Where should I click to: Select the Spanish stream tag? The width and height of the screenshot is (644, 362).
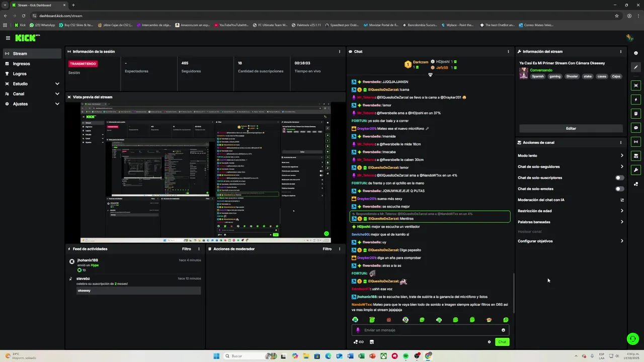(538, 76)
